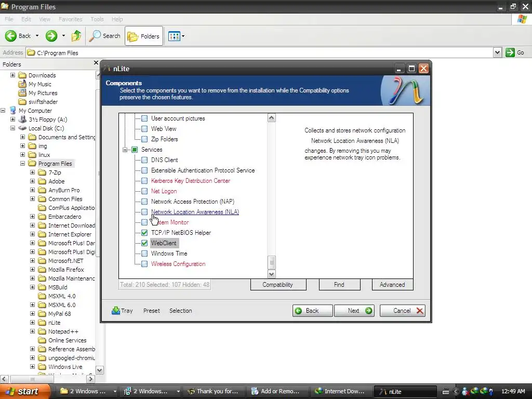Image resolution: width=532 pixels, height=399 pixels.
Task: Open the Help menu in Explorer
Action: pos(117,19)
